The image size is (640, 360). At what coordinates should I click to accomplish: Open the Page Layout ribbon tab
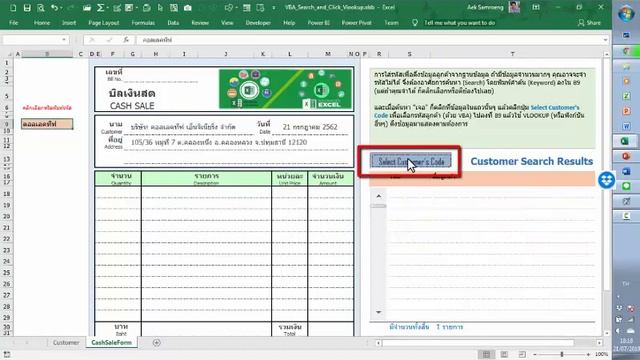pos(104,23)
